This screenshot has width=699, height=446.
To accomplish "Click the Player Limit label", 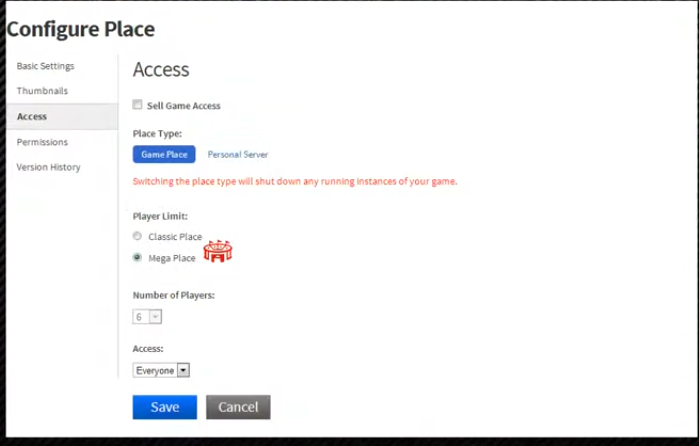I will pyautogui.click(x=160, y=216).
